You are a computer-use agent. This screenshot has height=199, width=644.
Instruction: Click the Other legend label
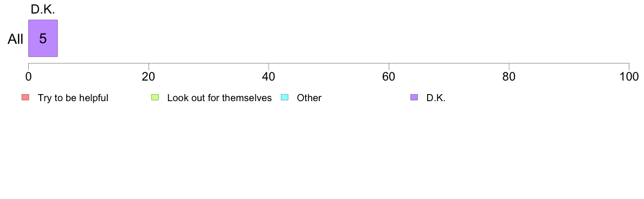coord(310,98)
